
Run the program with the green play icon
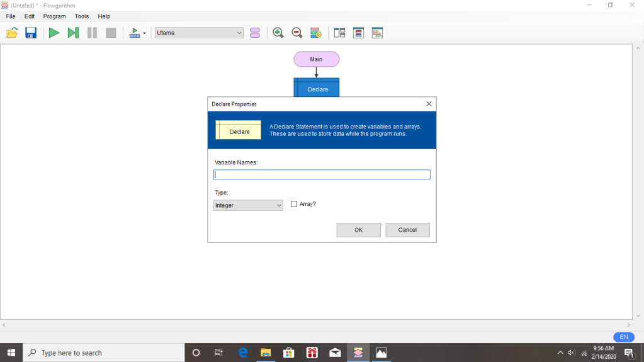pyautogui.click(x=54, y=33)
